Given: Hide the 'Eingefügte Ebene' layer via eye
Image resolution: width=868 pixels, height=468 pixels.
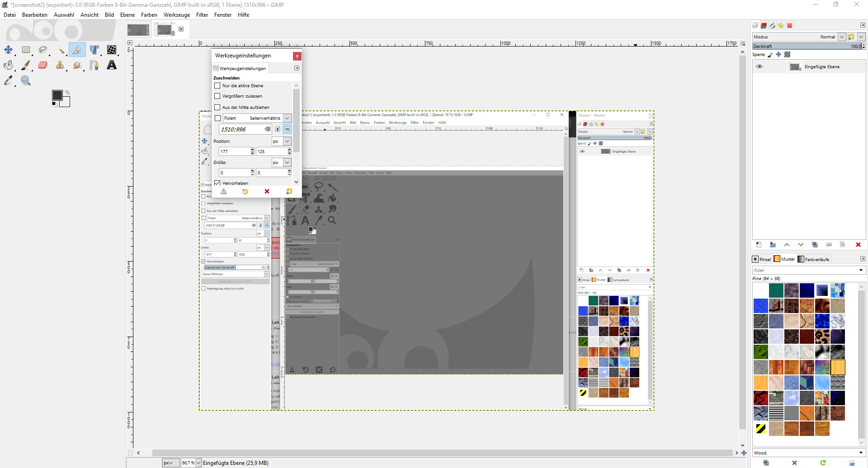Looking at the screenshot, I should click(759, 66).
